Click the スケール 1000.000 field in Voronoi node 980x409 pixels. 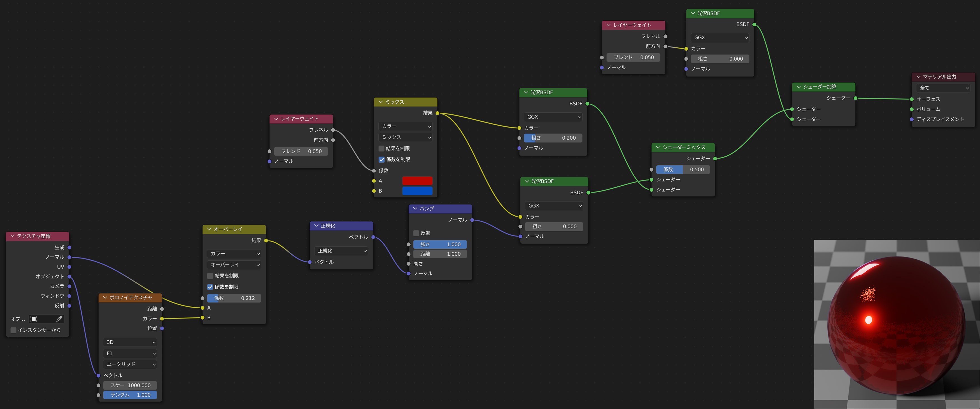[x=130, y=385]
